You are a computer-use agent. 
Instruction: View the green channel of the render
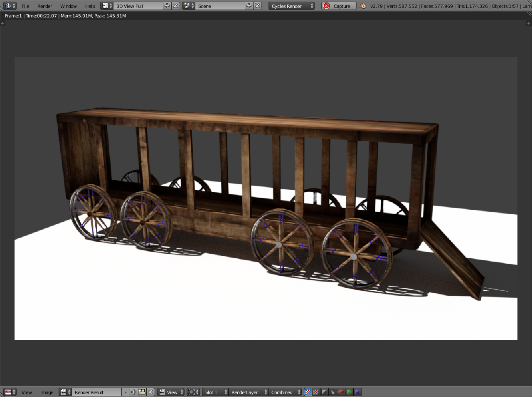pyautogui.click(x=348, y=392)
